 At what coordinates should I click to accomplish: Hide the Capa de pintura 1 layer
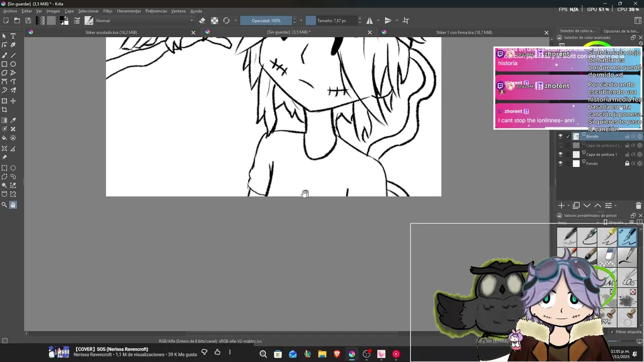[560, 154]
